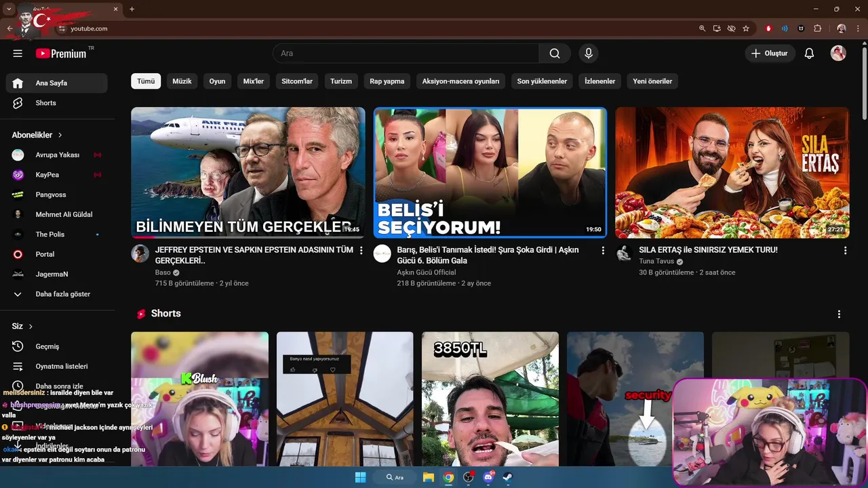Select the Sitcom'lar filter chip
868x488 pixels.
[x=297, y=81]
